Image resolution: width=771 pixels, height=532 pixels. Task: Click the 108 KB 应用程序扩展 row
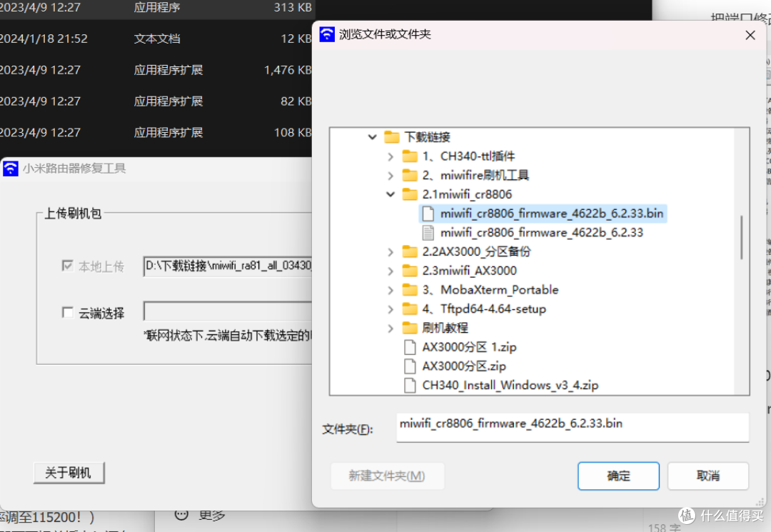pos(156,132)
